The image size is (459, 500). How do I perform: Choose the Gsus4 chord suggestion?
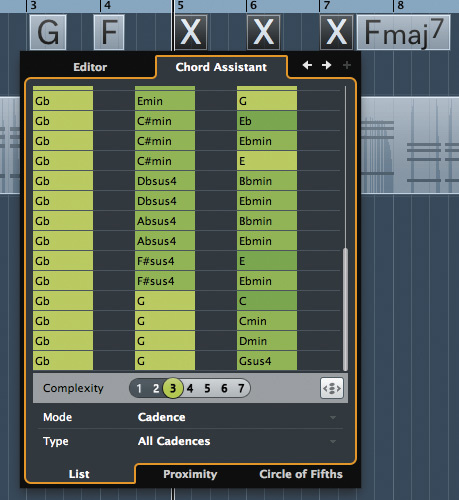[x=267, y=361]
